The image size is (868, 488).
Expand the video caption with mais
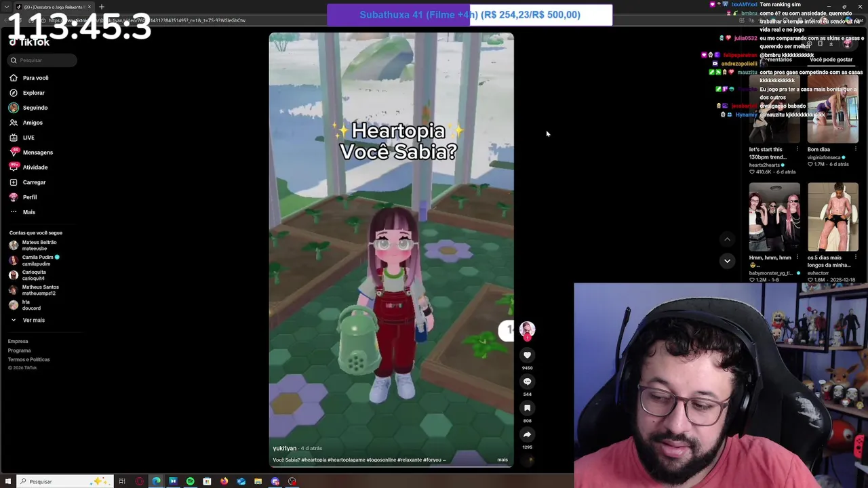[502, 460]
